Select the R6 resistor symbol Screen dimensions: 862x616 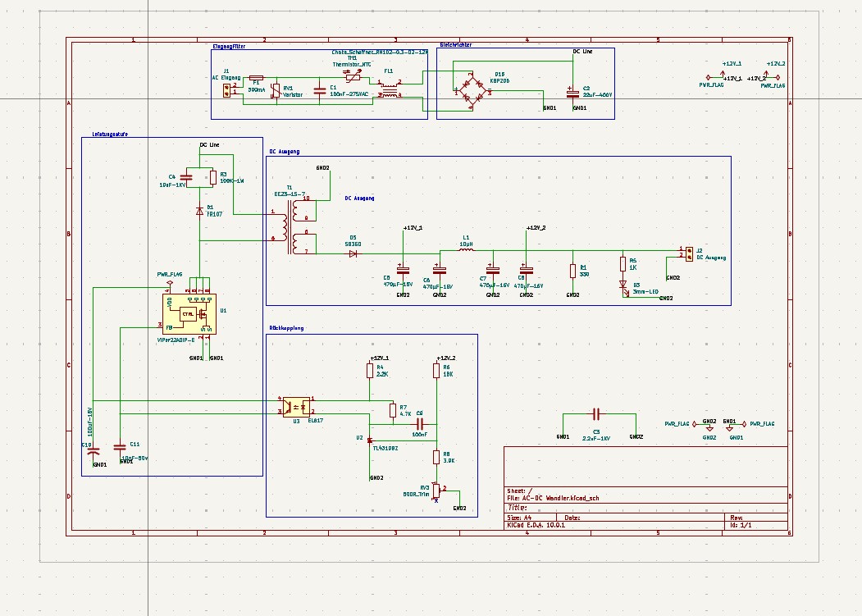tap(436, 371)
